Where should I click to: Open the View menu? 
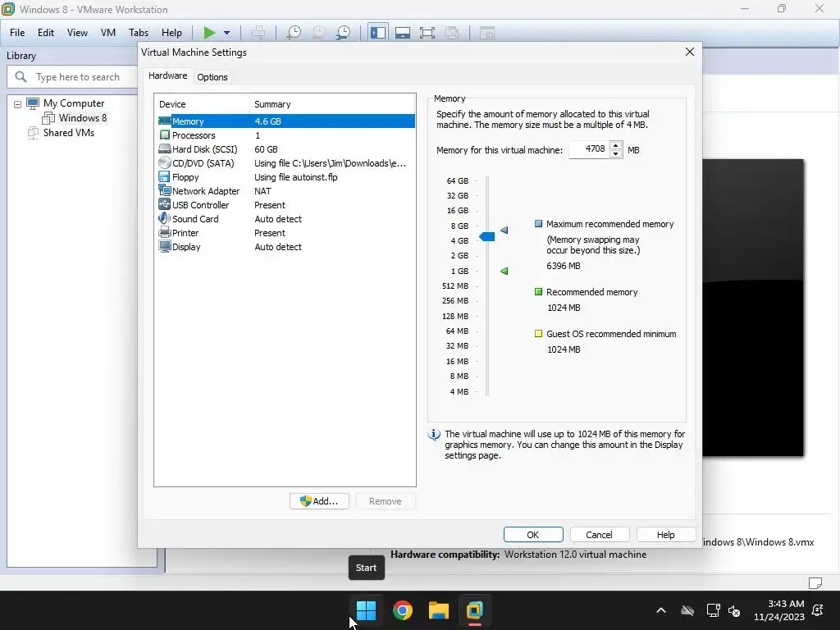pos(77,33)
